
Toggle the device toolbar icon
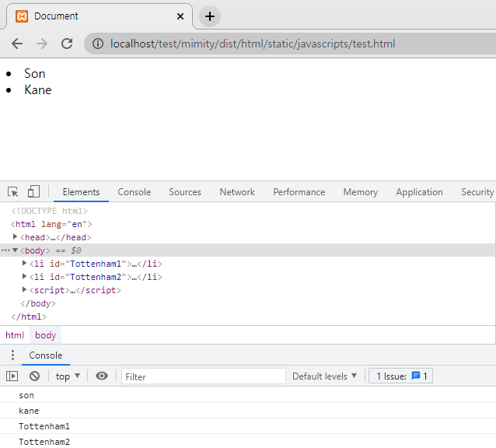click(x=33, y=192)
